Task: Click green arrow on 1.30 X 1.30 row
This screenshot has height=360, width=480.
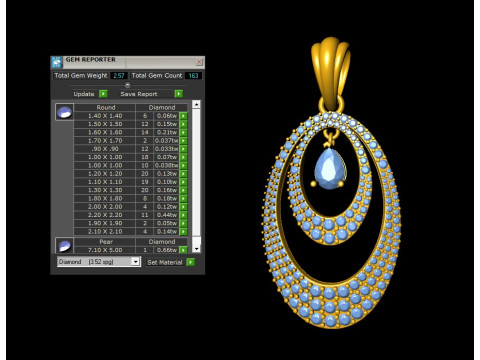Action: coord(183,190)
